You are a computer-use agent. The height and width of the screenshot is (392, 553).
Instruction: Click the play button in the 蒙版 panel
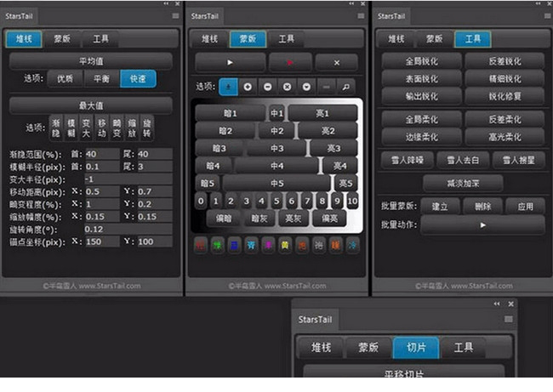point(230,63)
